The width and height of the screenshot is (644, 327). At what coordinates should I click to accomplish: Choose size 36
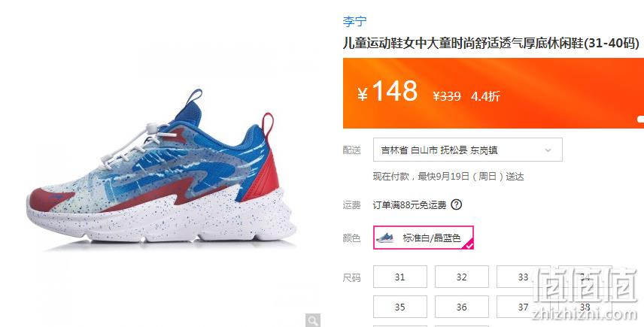pos(462,307)
